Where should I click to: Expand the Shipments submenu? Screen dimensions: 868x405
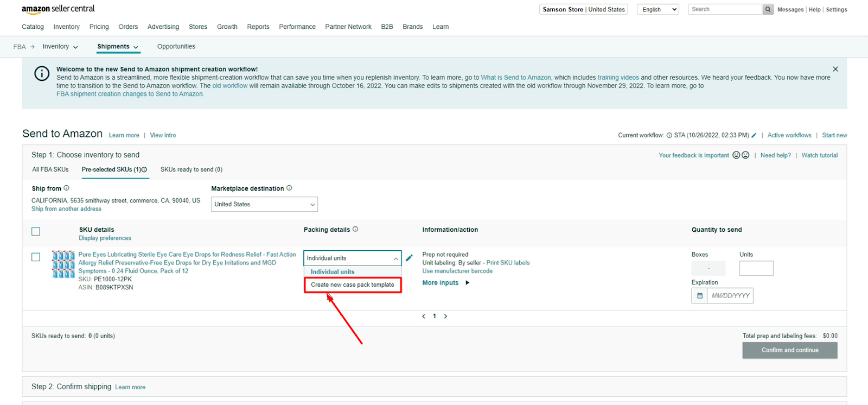tap(118, 47)
